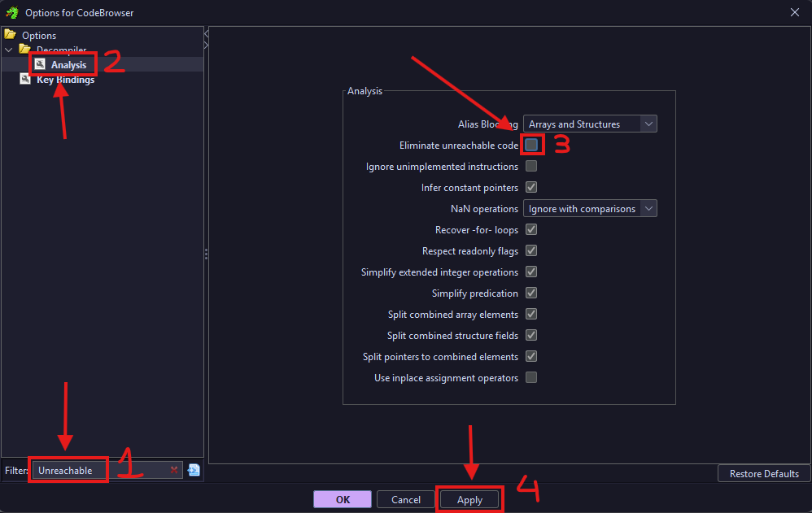
Task: Select Analysis under Decompiler
Action: [x=68, y=65]
